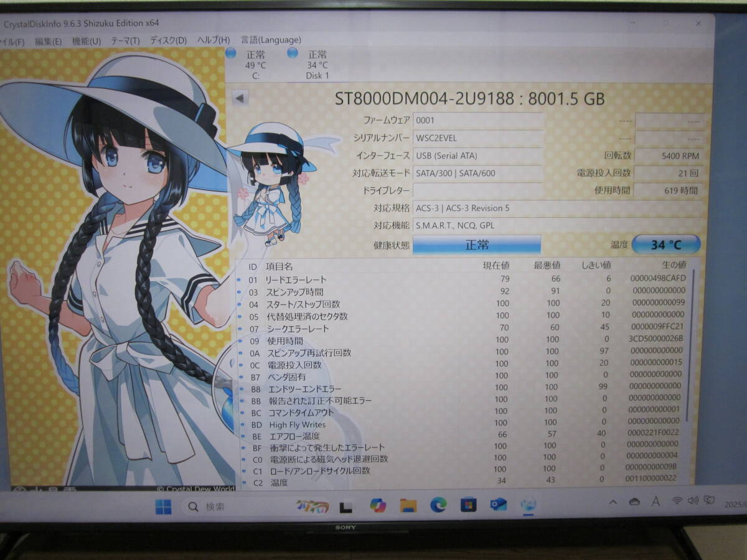747x560 pixels.
Task: Click the status dot for スタート/ストップ回数
Action: coord(240,304)
